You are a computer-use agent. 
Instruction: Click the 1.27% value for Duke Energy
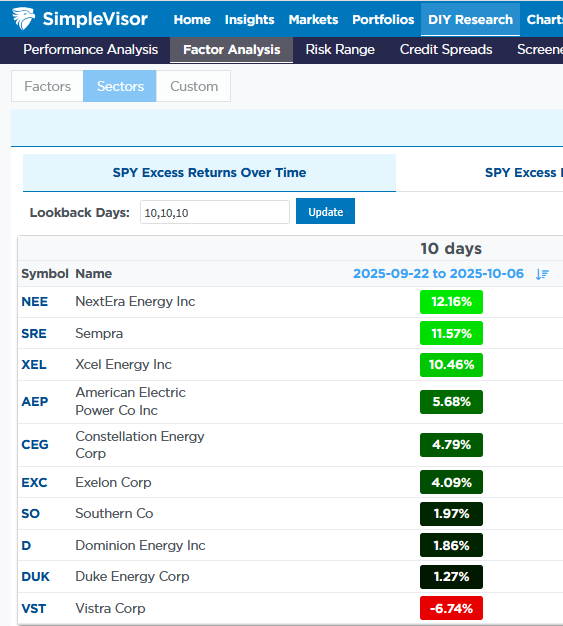[x=451, y=577]
